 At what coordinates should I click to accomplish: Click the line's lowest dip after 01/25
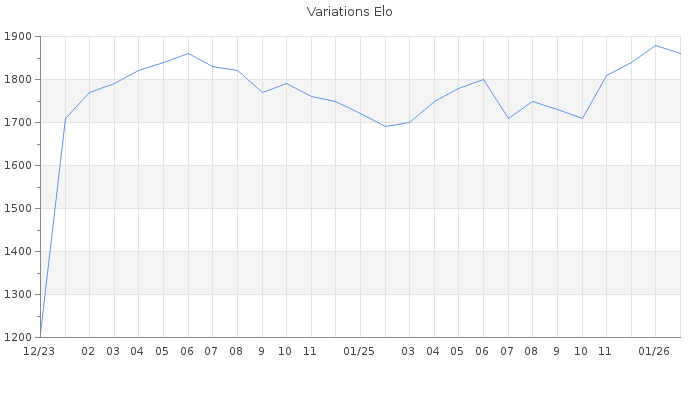tap(385, 126)
